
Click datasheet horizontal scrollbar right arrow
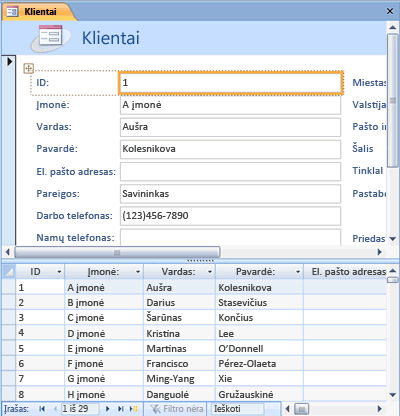[380, 409]
